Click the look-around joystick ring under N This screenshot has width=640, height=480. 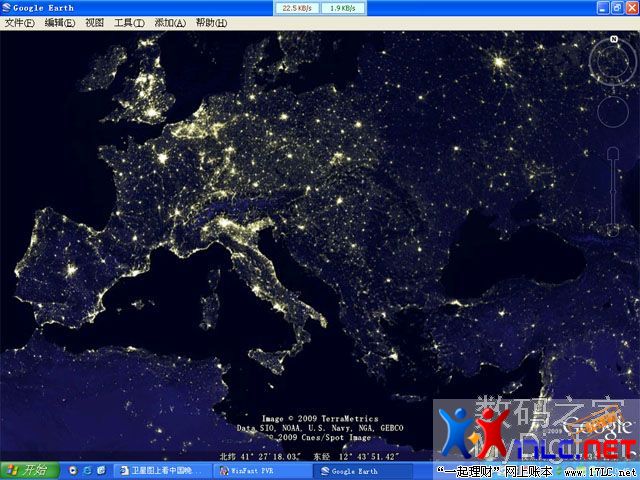(x=613, y=62)
